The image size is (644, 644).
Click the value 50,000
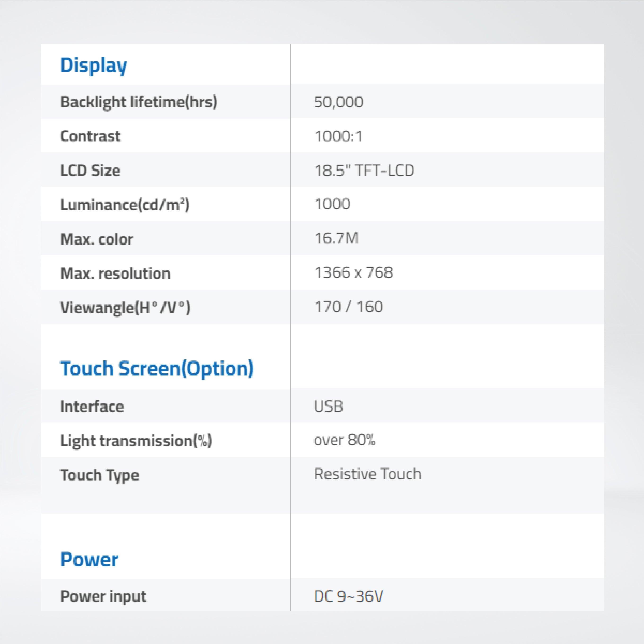tap(338, 102)
